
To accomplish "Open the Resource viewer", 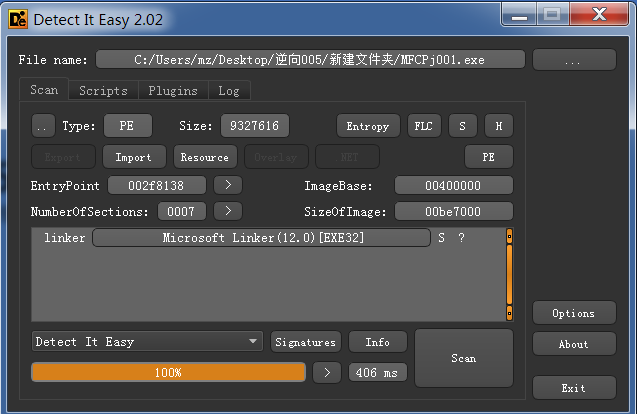I will point(205,157).
